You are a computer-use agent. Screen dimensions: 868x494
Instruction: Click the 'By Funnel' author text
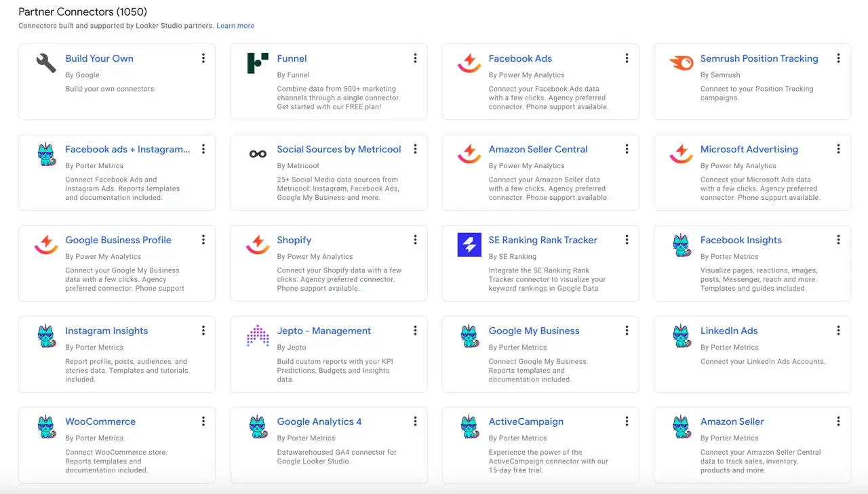pyautogui.click(x=293, y=75)
